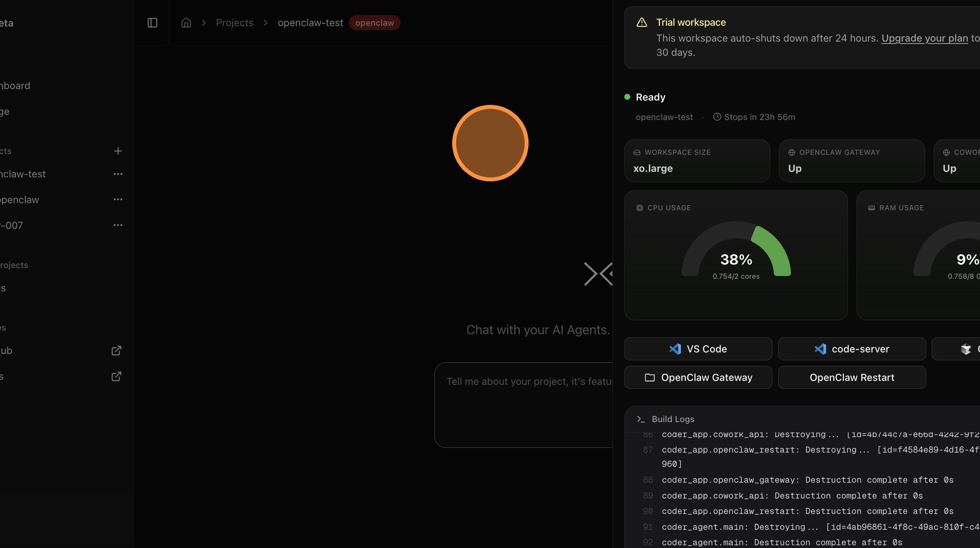980x548 pixels.
Task: Select the Workspace Size xo.large card
Action: (x=697, y=161)
